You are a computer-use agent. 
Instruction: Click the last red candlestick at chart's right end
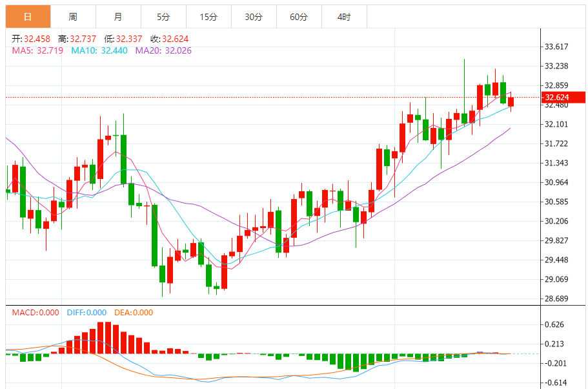[x=511, y=101]
